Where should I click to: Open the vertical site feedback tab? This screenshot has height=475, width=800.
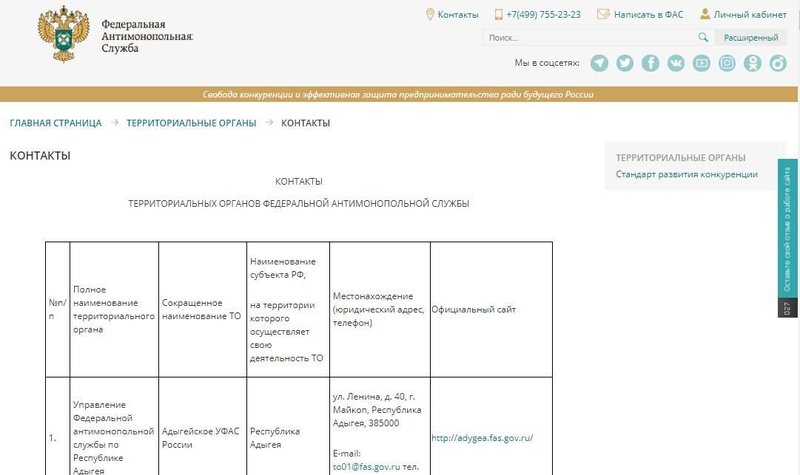pos(787,238)
